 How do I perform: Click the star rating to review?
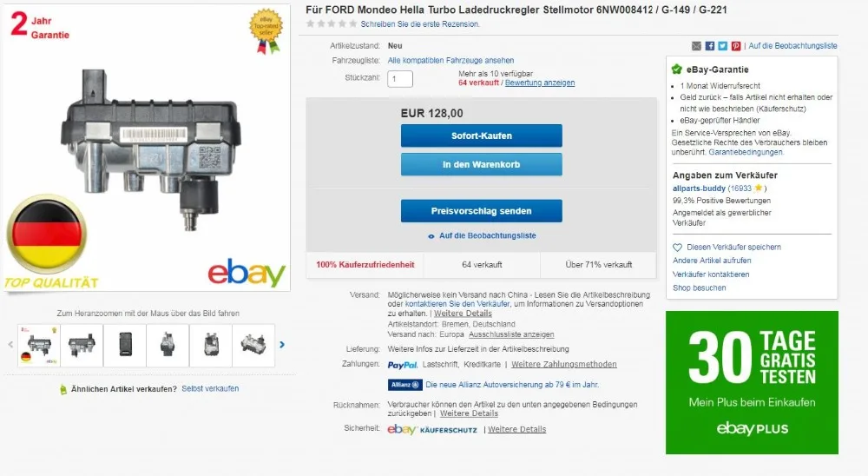pyautogui.click(x=331, y=23)
